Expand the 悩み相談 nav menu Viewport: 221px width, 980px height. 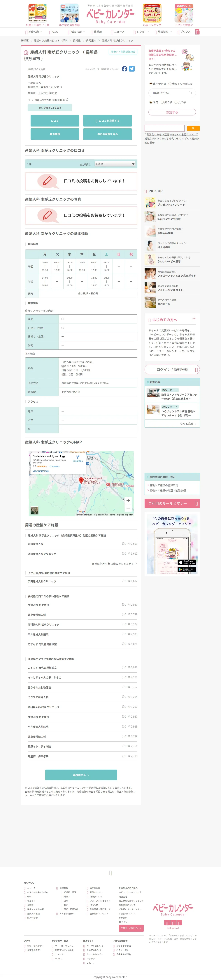[x=77, y=32]
